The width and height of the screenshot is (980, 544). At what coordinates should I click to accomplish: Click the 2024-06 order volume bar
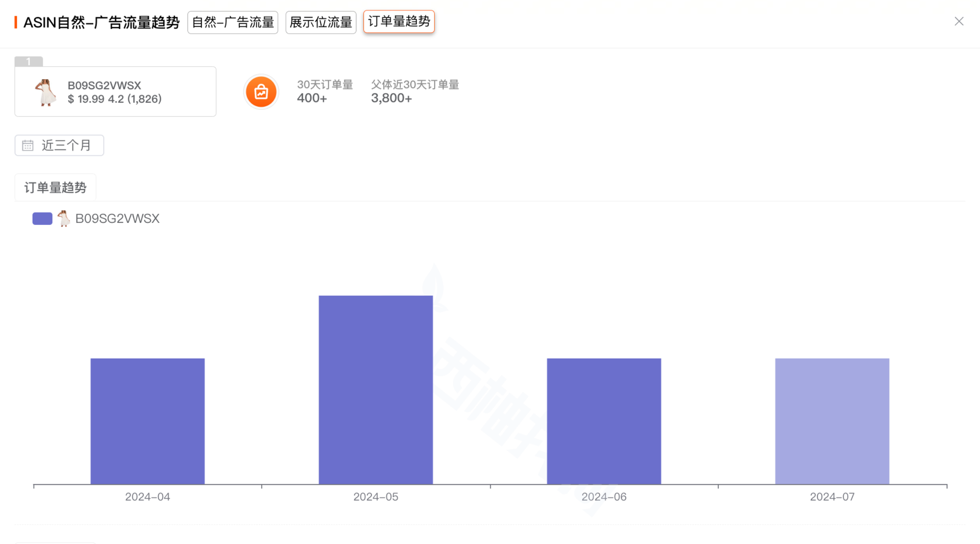[604, 421]
